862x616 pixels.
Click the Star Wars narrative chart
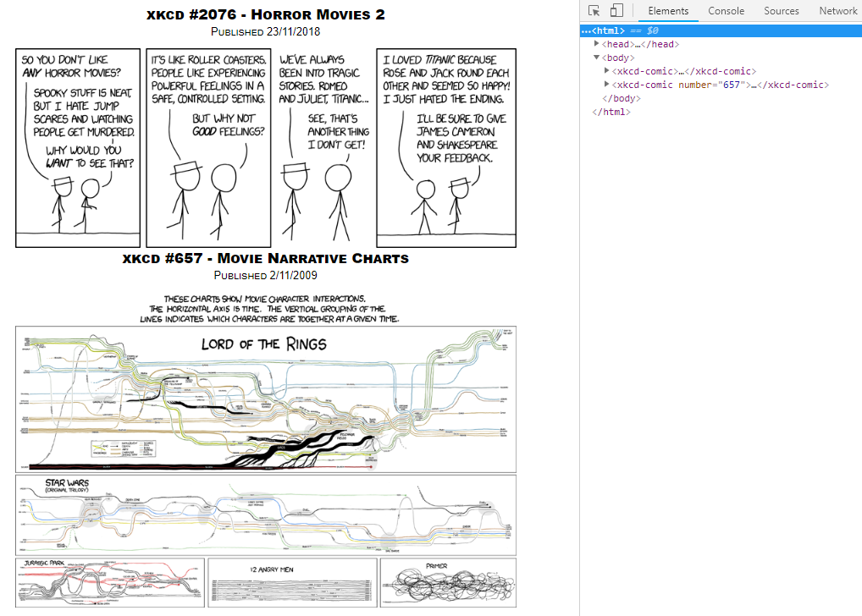point(266,515)
